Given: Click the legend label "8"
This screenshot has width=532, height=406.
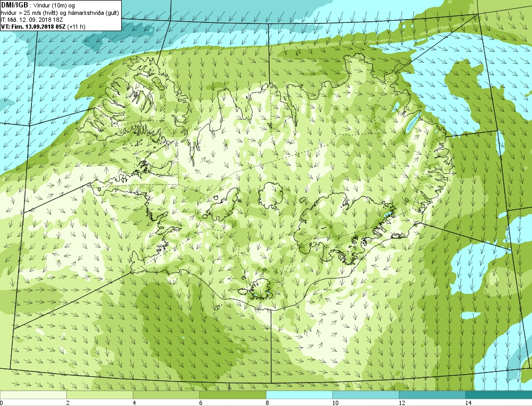Looking at the screenshot, I should [x=268, y=403].
